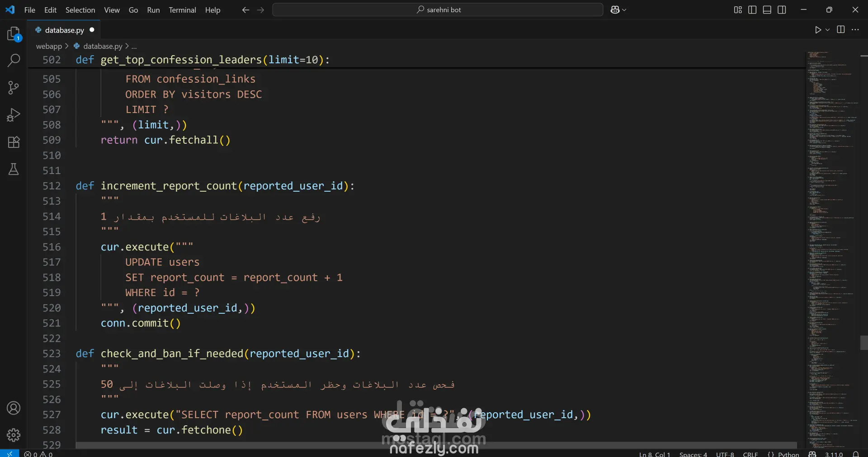Open the Selection menu
Screen dimensions: 868x457
(x=80, y=9)
